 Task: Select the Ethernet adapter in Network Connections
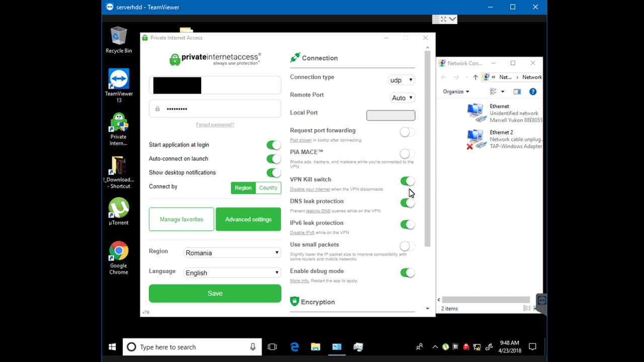click(x=505, y=113)
